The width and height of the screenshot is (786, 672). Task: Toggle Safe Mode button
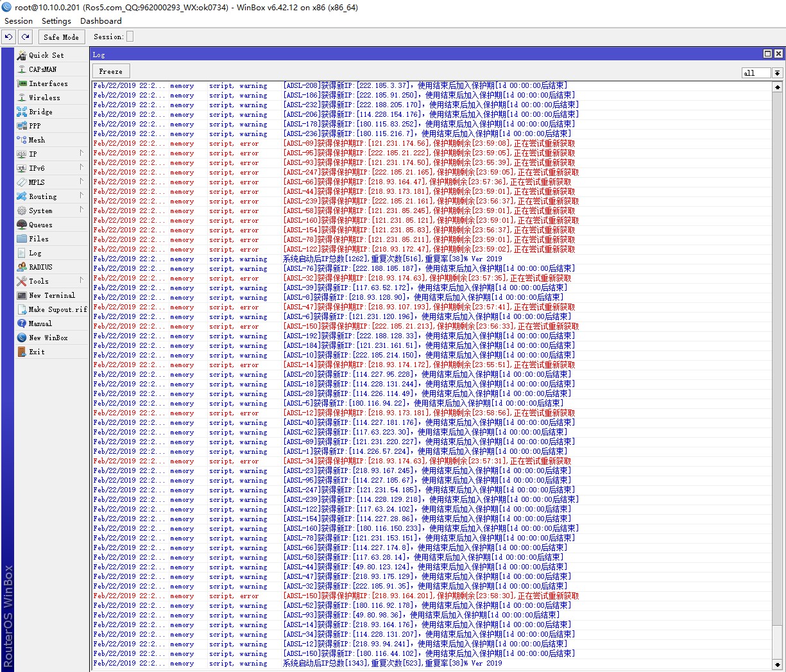(61, 37)
